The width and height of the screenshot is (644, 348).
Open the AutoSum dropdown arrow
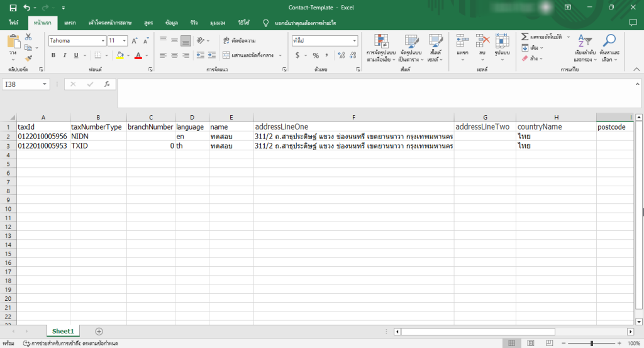pos(569,37)
